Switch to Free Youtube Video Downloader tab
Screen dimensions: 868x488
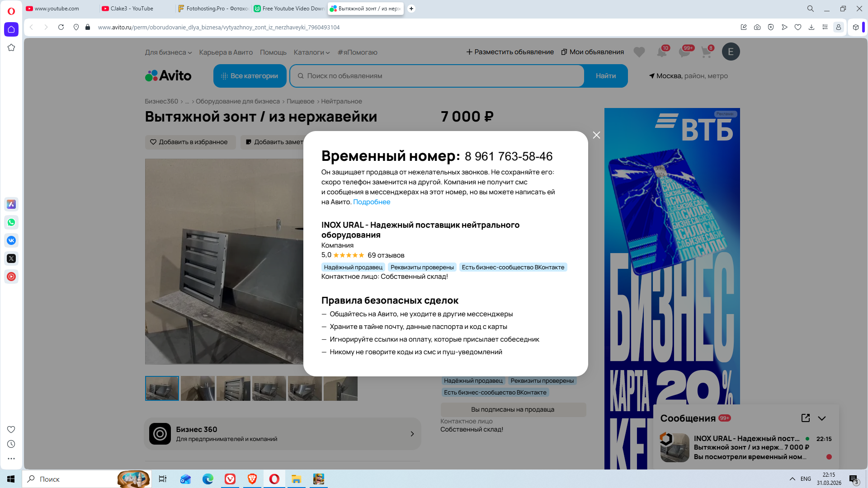(x=289, y=9)
